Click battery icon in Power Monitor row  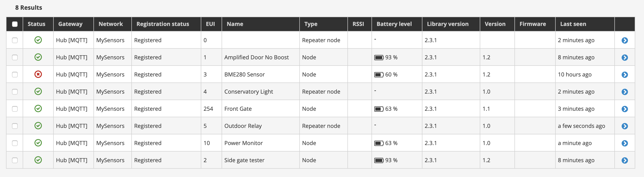click(x=379, y=143)
